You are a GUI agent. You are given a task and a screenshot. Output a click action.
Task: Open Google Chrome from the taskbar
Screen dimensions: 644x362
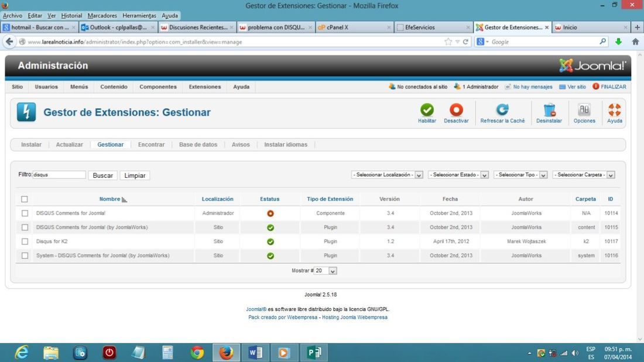(197, 353)
